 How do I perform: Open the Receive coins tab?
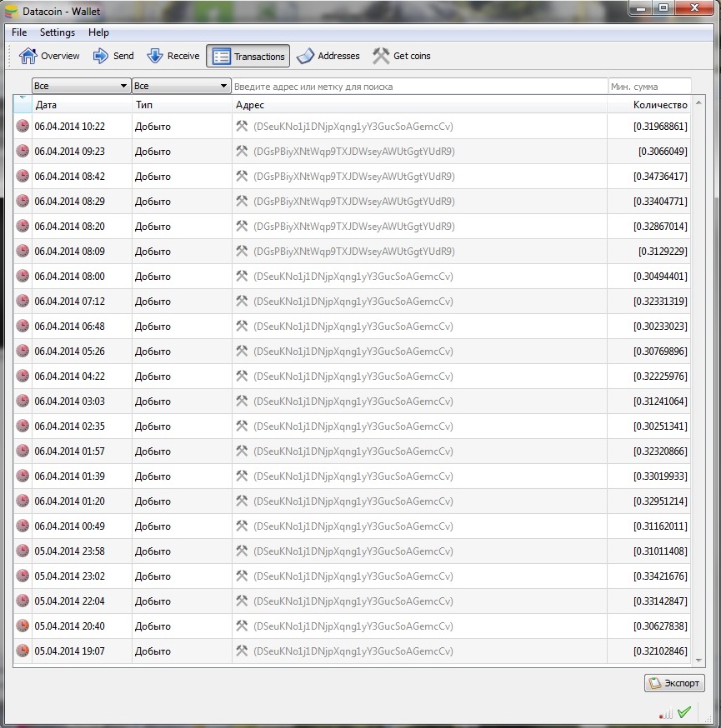click(173, 56)
